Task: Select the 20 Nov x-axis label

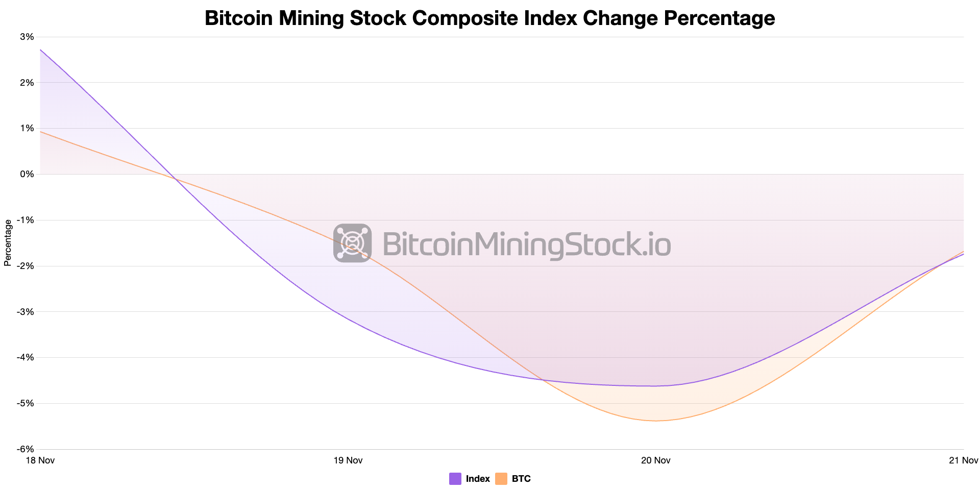Action: point(656,460)
